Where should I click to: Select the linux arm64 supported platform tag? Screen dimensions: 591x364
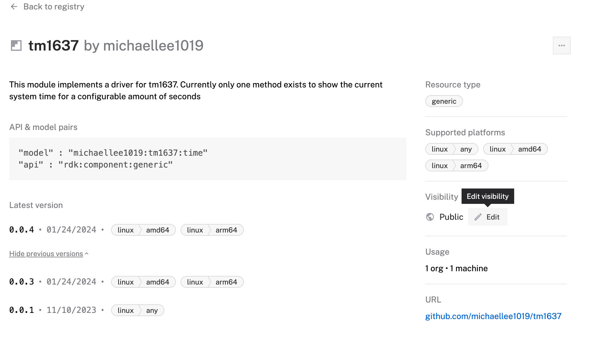coord(457,166)
